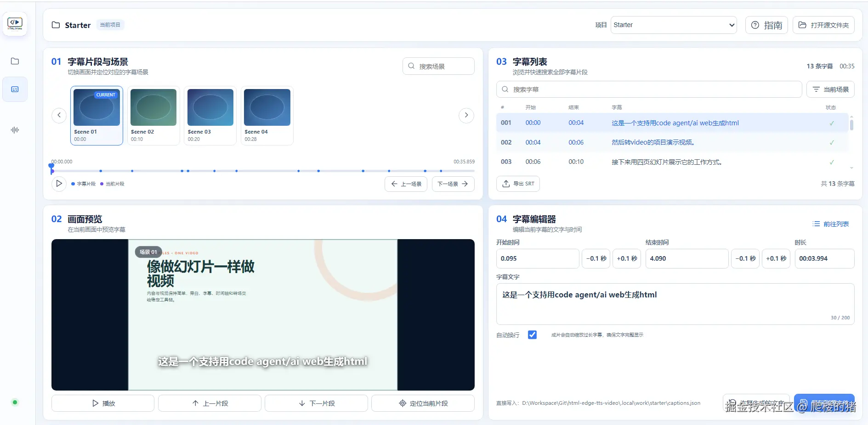Click the HTML Video app logo icon
The height and width of the screenshot is (425, 868).
15,23
